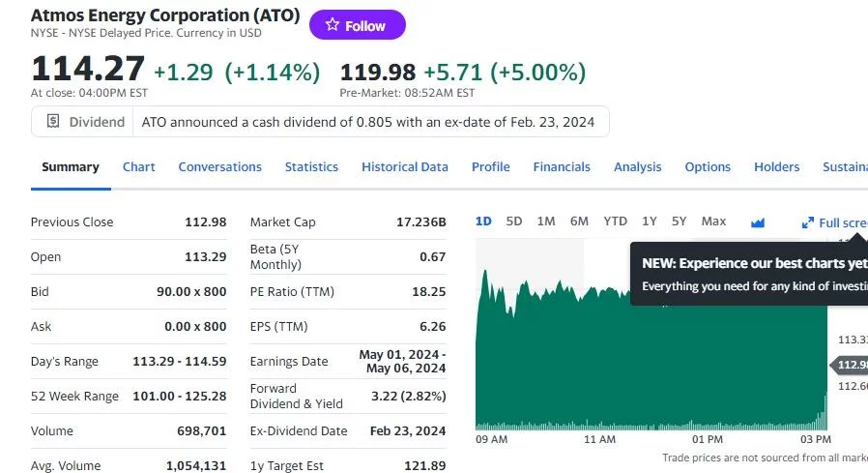The width and height of the screenshot is (868, 473).
Task: Open the Historical Data tab
Action: (x=405, y=166)
